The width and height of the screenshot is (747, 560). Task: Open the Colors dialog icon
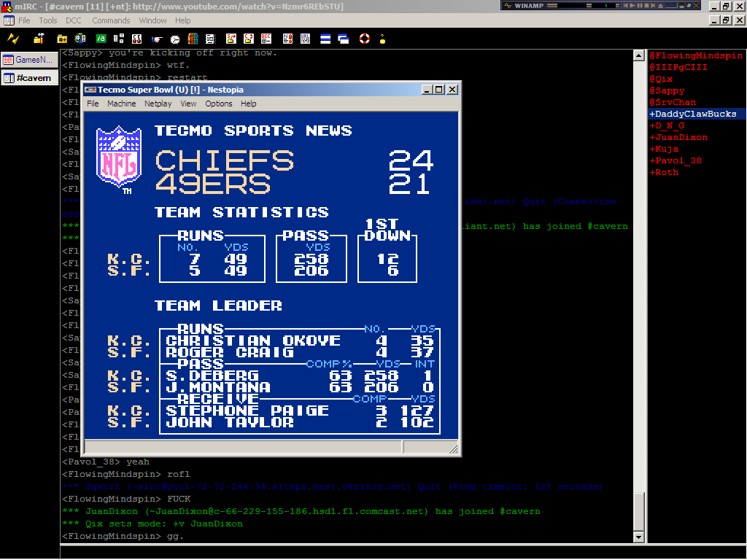tap(193, 39)
